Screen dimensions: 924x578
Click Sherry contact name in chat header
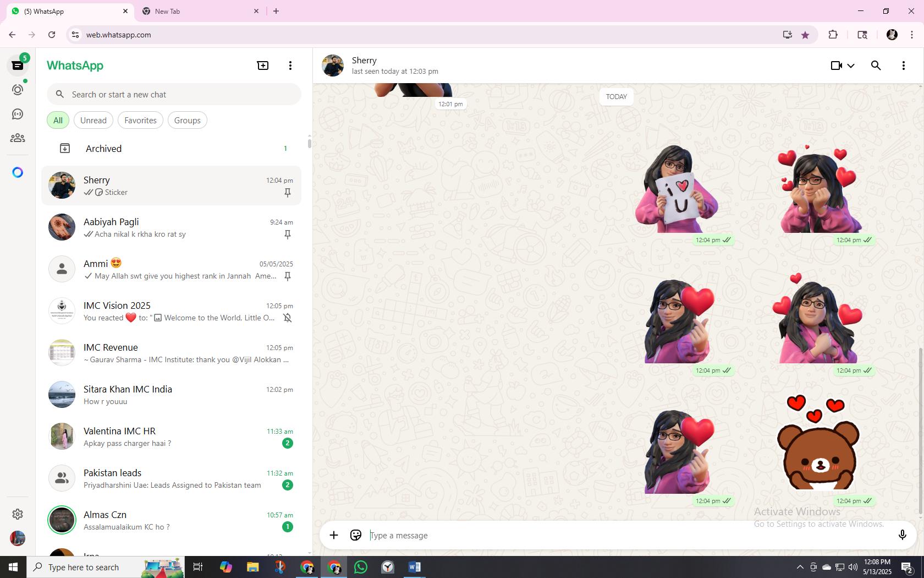(364, 61)
